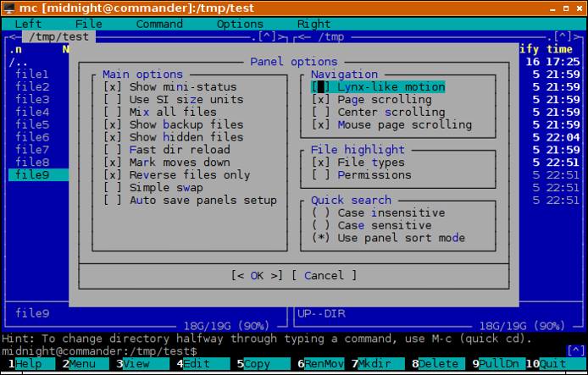This screenshot has width=588, height=375.
Task: Open the Options menu
Action: [240, 25]
